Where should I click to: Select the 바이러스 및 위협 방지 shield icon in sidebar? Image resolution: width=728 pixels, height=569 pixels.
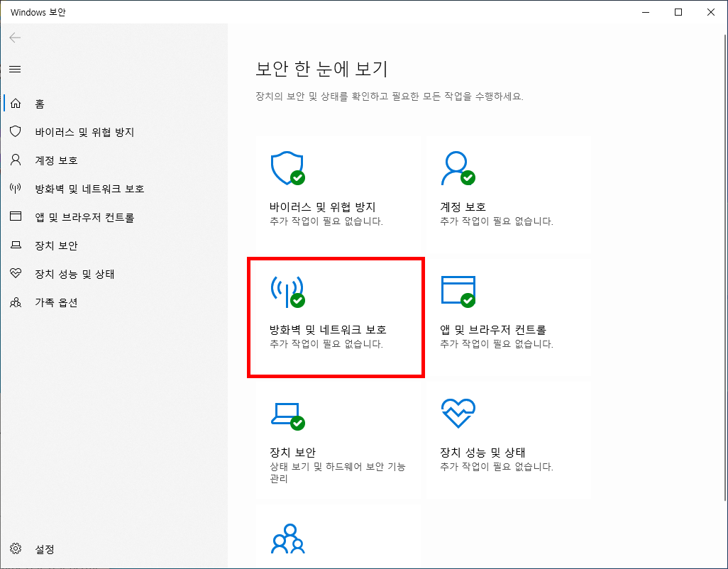click(15, 131)
